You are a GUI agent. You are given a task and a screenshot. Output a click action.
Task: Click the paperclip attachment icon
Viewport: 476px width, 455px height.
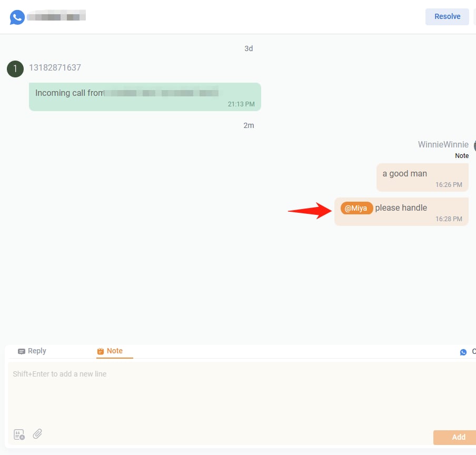[x=37, y=434]
